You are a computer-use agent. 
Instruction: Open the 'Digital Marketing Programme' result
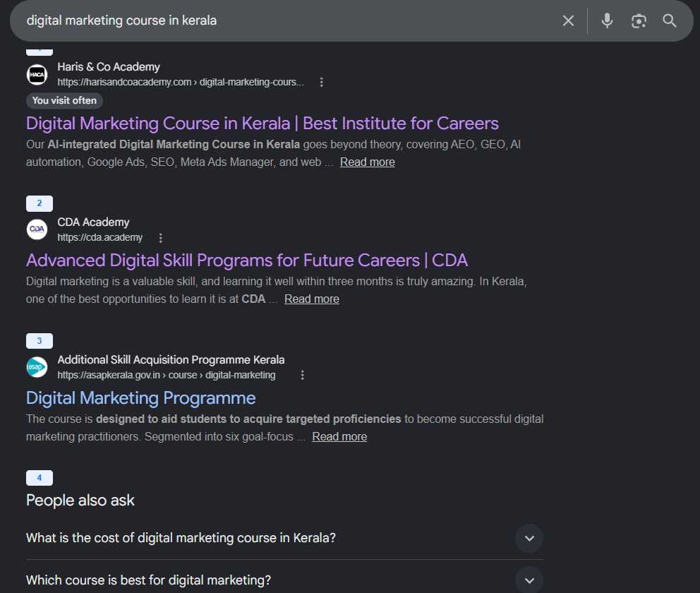(x=140, y=398)
